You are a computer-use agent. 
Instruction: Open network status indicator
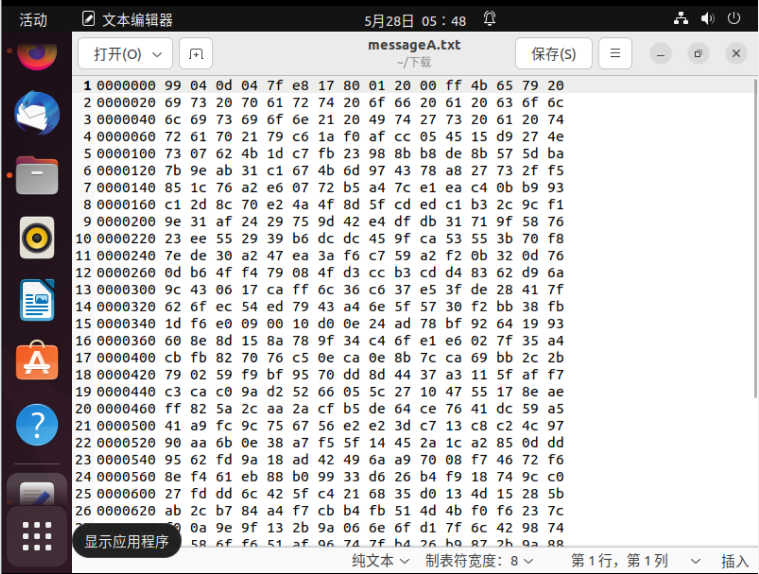[x=681, y=19]
